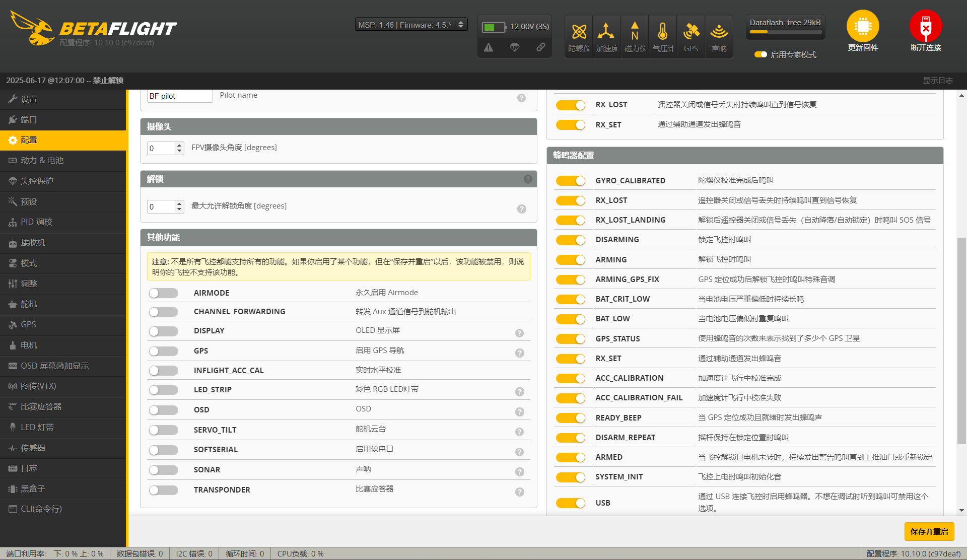The image size is (967, 560).
Task: Open help icon for SONAR feature
Action: pyautogui.click(x=520, y=472)
